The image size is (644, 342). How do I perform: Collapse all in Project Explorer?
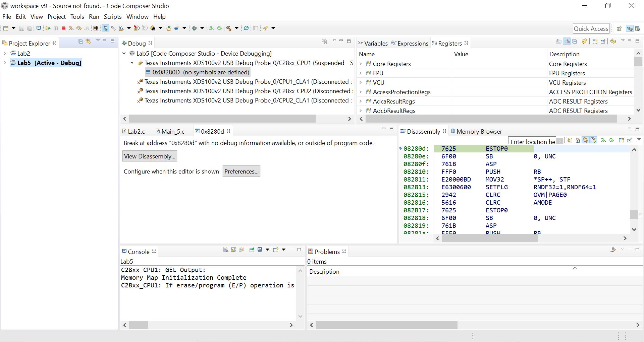pos(80,41)
